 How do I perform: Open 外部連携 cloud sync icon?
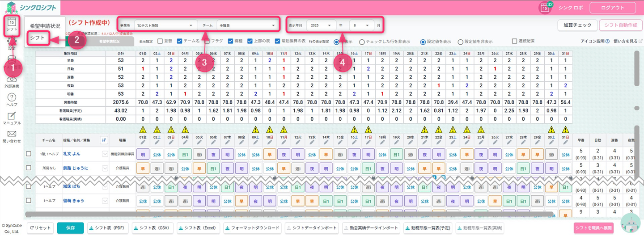12,79
